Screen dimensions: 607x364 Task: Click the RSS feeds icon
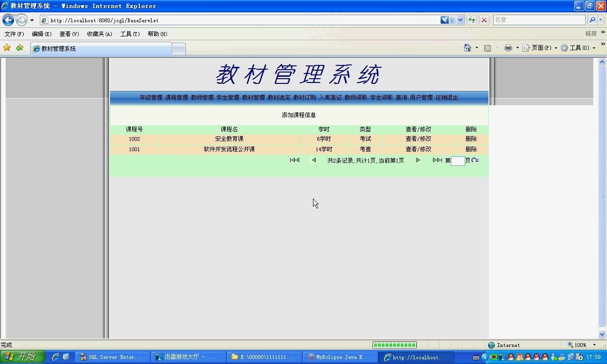coord(487,48)
